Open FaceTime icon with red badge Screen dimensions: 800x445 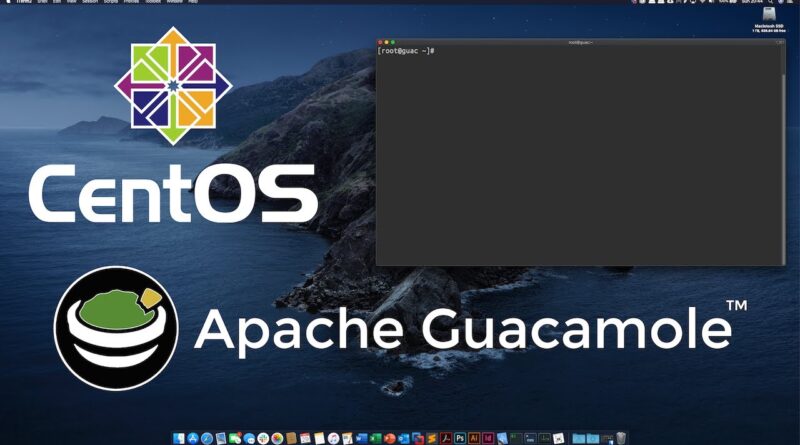[235, 438]
